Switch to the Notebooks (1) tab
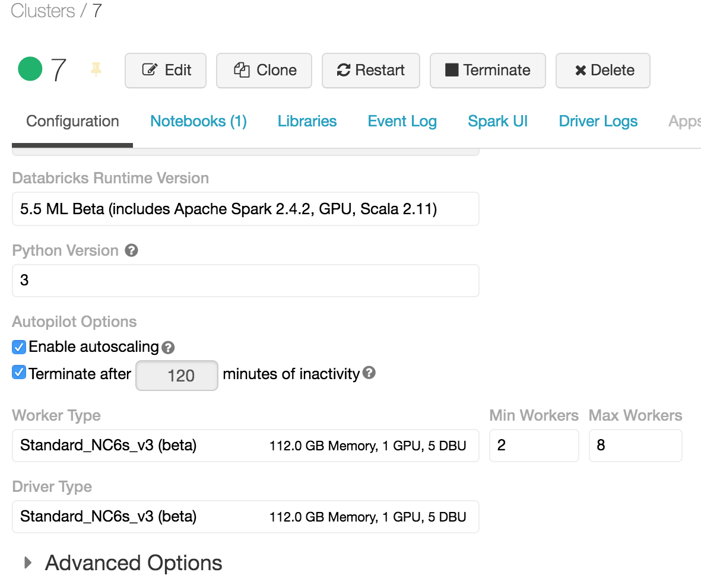701x588 pixels. click(198, 121)
